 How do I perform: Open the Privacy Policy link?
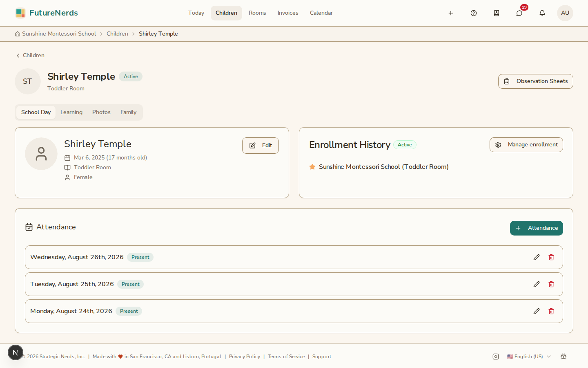245,357
